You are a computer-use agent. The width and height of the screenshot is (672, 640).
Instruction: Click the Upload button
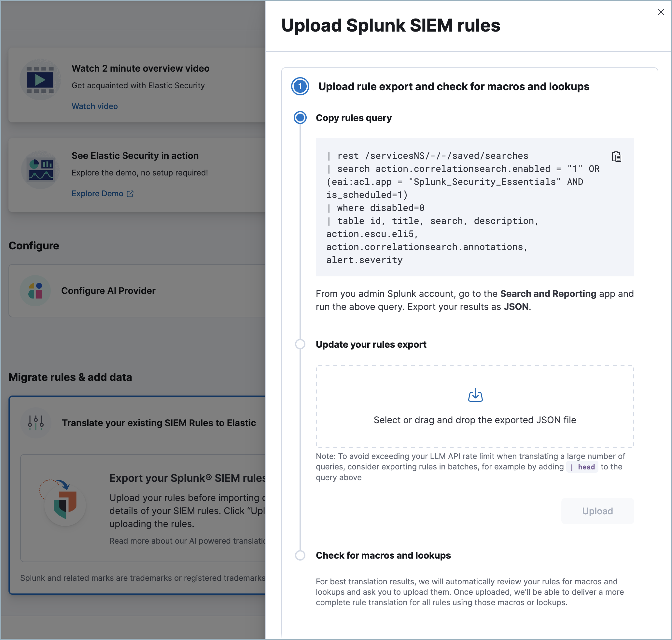(597, 511)
